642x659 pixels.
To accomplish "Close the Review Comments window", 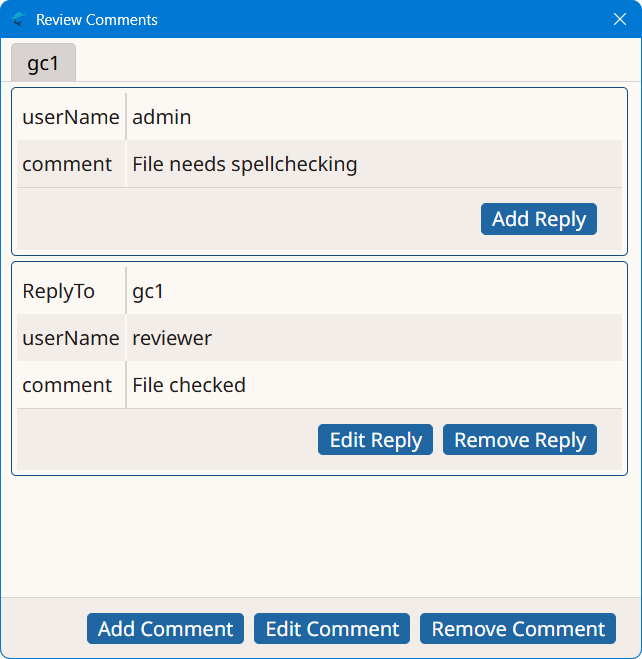I will coord(620,19).
